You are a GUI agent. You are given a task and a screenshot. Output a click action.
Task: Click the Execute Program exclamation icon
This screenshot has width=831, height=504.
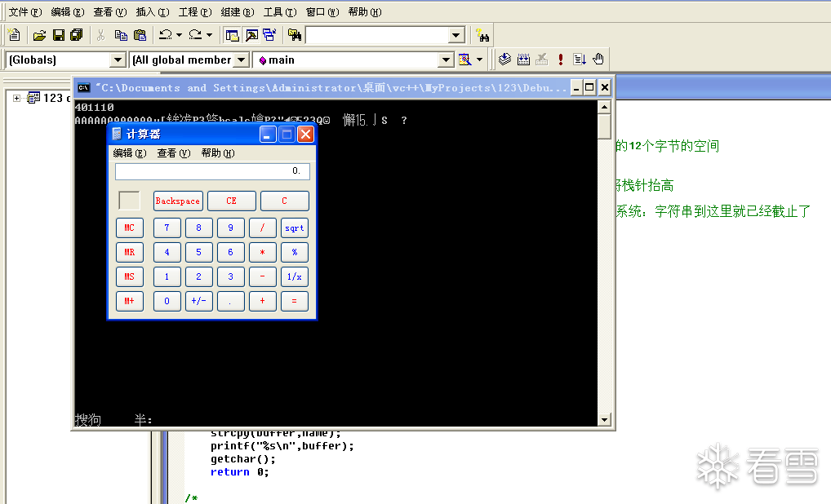tap(561, 60)
